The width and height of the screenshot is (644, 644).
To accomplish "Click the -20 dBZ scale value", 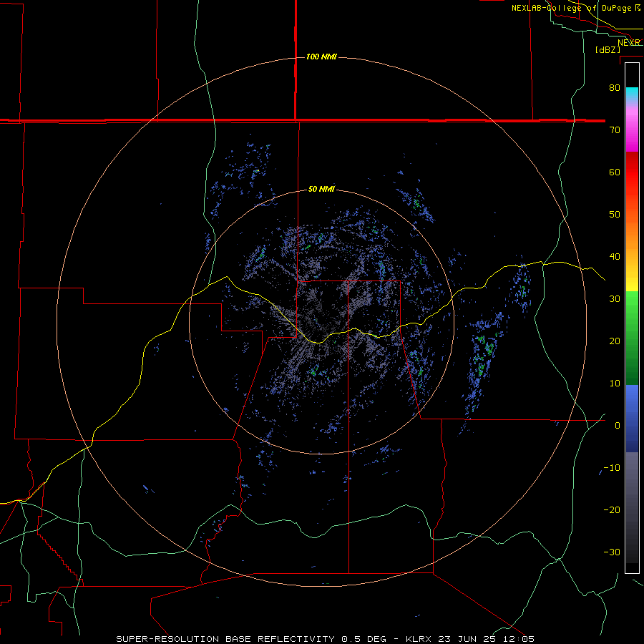I will click(612, 509).
